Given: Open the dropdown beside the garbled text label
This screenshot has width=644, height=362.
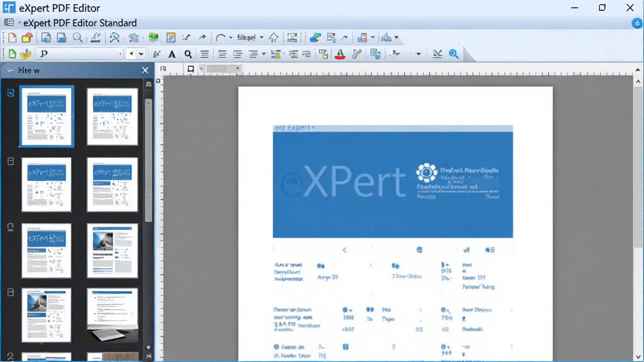Looking at the screenshot, I should 261,38.
